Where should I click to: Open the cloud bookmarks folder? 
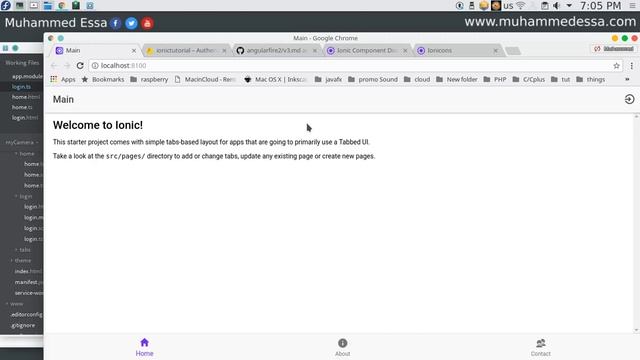coord(417,79)
